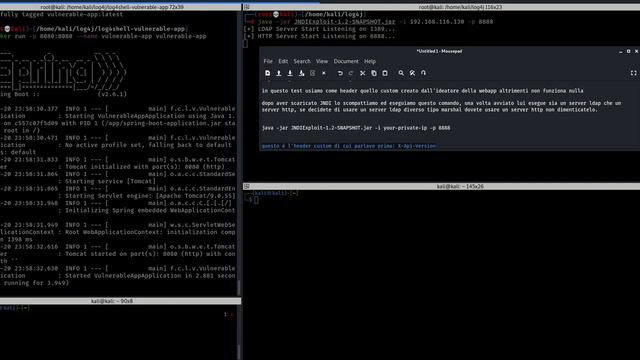Click 'LDAP Server Start Listening' output line
The width and height of the screenshot is (640, 360).
click(x=320, y=29)
